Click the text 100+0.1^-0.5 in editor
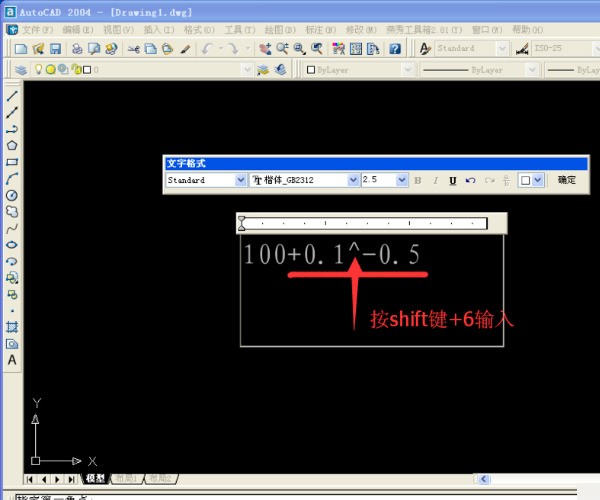Viewport: 600px width, 500px height. click(331, 255)
